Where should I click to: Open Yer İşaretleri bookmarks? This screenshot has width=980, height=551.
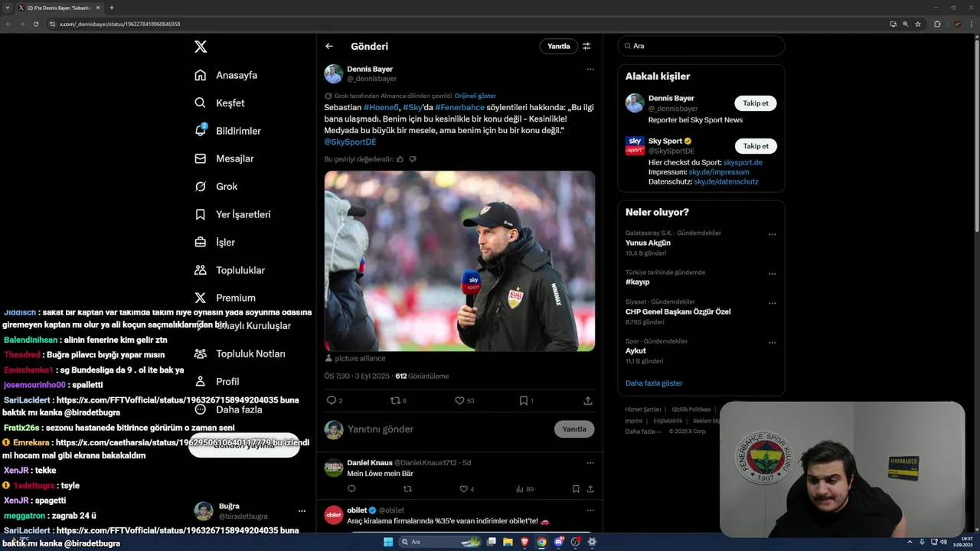[233, 214]
